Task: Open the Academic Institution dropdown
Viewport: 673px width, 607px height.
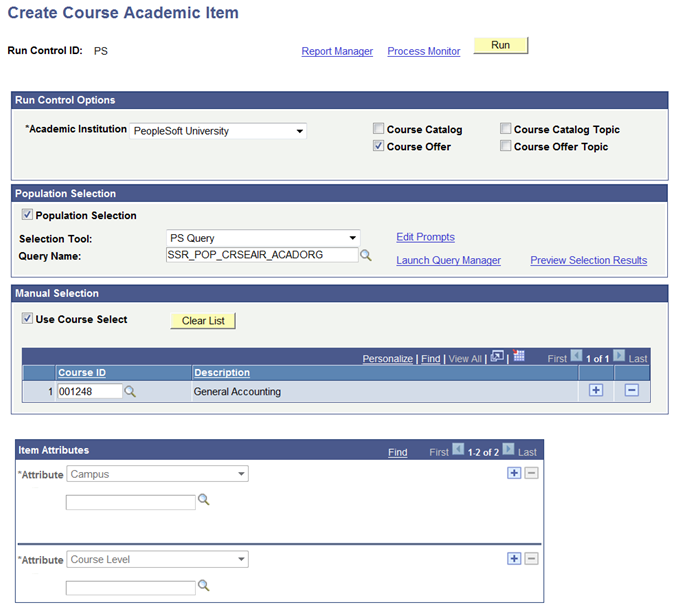Action: pyautogui.click(x=218, y=131)
